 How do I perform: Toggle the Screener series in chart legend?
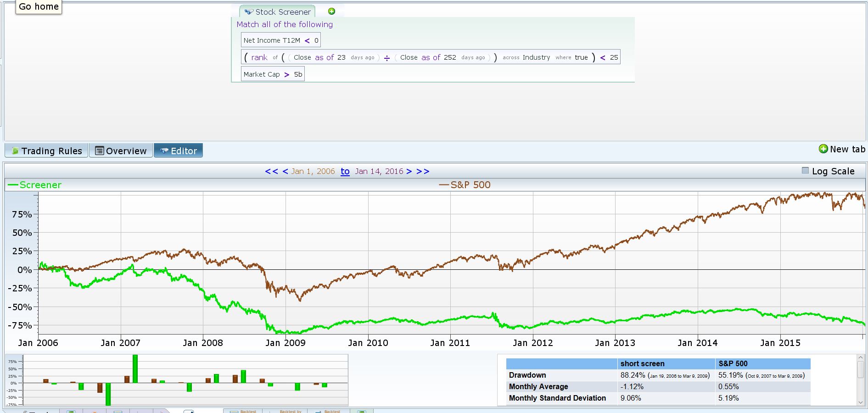pos(35,185)
